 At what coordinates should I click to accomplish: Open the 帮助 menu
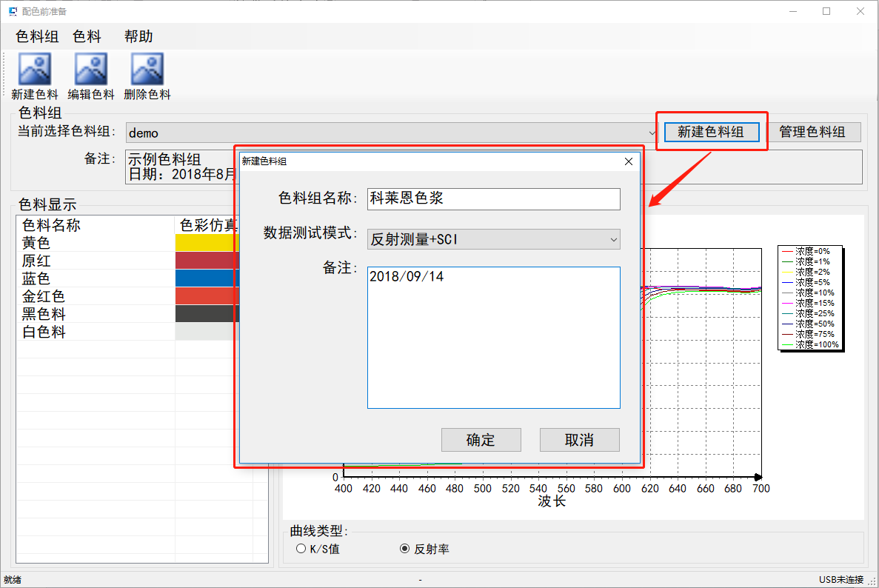coord(138,37)
